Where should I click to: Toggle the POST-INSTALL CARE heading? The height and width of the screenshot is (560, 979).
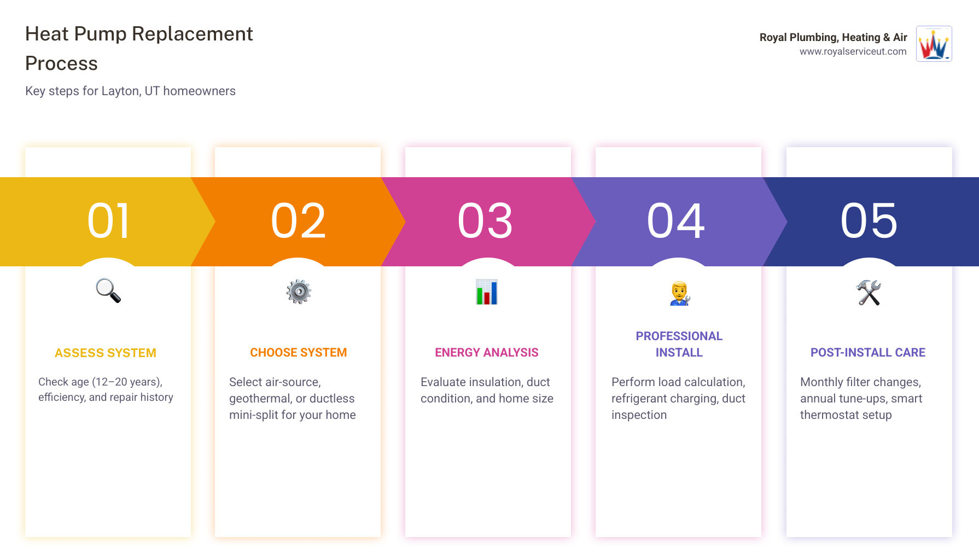coord(868,352)
